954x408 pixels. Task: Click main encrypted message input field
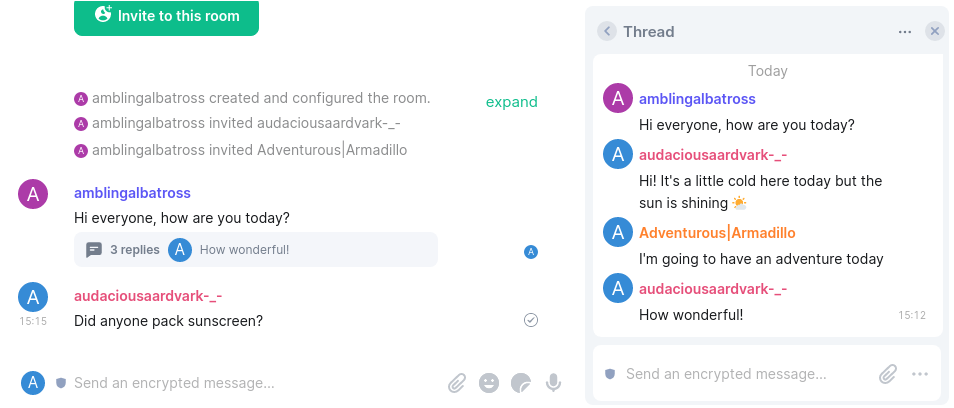[250, 382]
